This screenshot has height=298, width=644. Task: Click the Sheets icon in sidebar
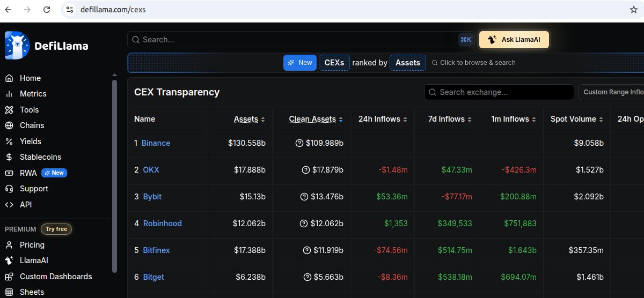coord(9,292)
